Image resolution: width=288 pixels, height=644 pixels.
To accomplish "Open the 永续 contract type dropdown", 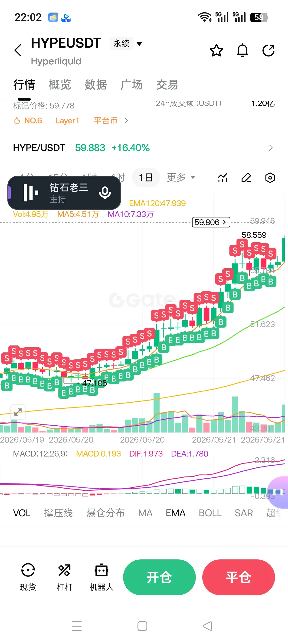I will point(126,44).
